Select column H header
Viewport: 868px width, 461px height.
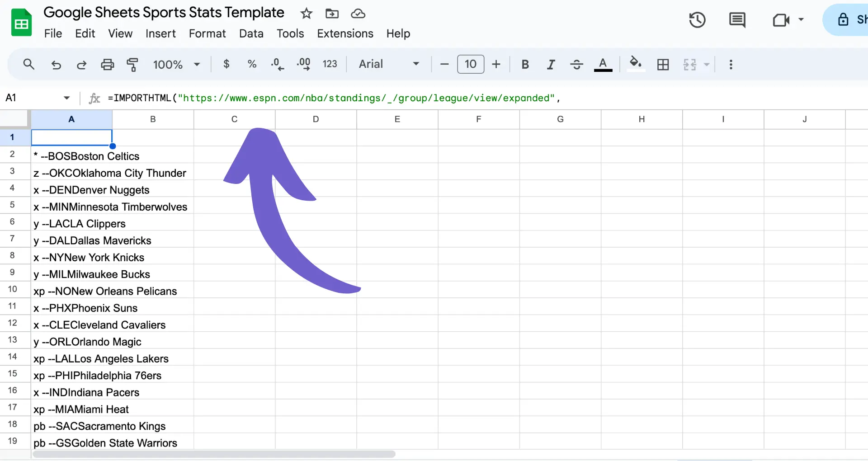pyautogui.click(x=642, y=119)
